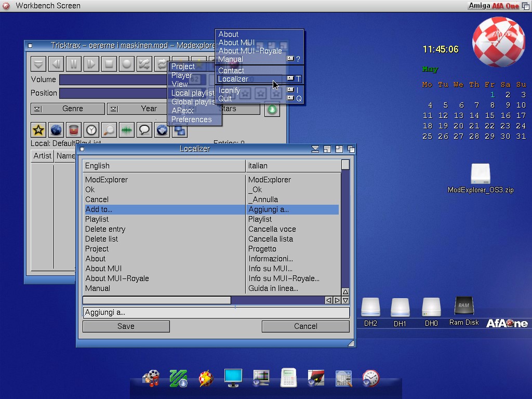Screen dimensions: 532x399
Task: Open the calculator from the dock
Action: [x=288, y=378]
